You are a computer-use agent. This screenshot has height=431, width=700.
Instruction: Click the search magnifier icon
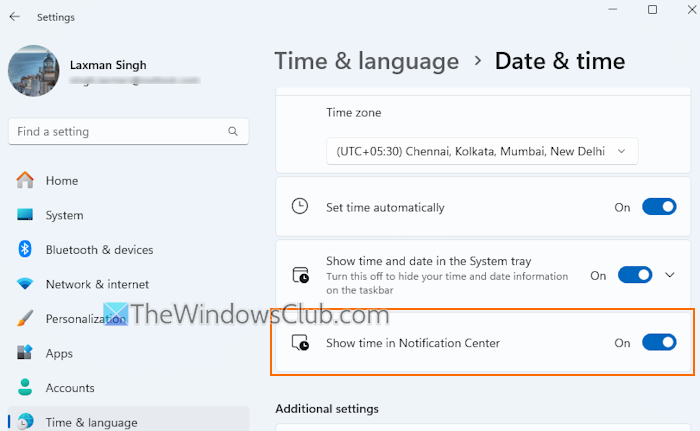pos(235,131)
